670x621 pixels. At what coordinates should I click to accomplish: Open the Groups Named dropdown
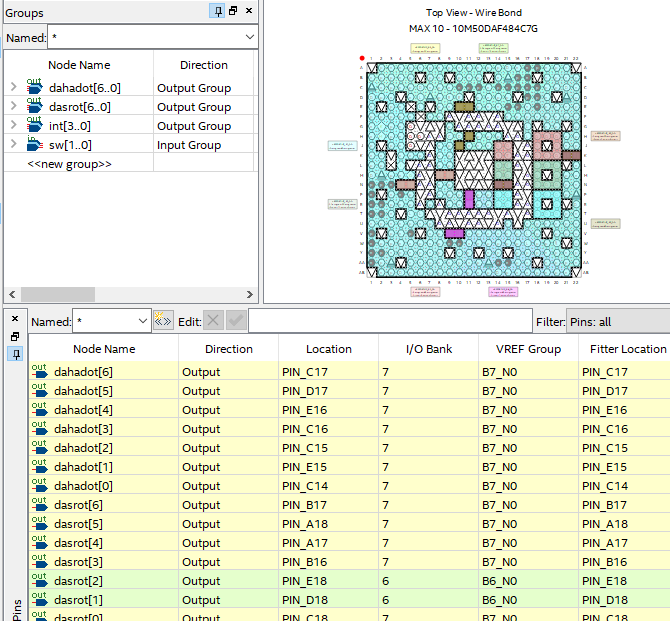(x=248, y=37)
